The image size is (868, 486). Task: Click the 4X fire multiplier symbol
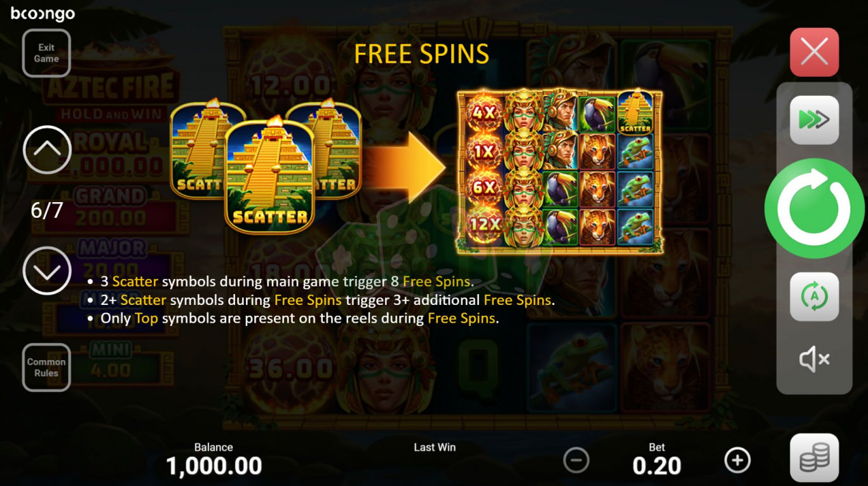pyautogui.click(x=484, y=114)
